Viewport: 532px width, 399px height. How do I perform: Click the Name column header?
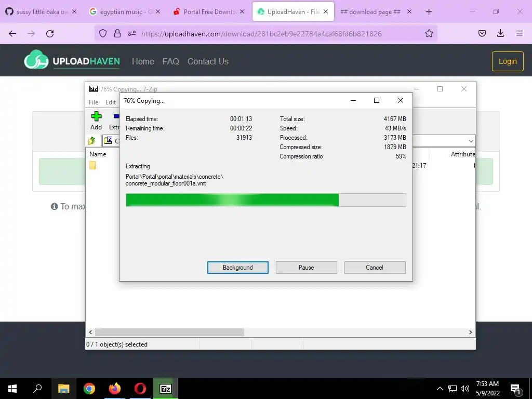click(x=98, y=154)
